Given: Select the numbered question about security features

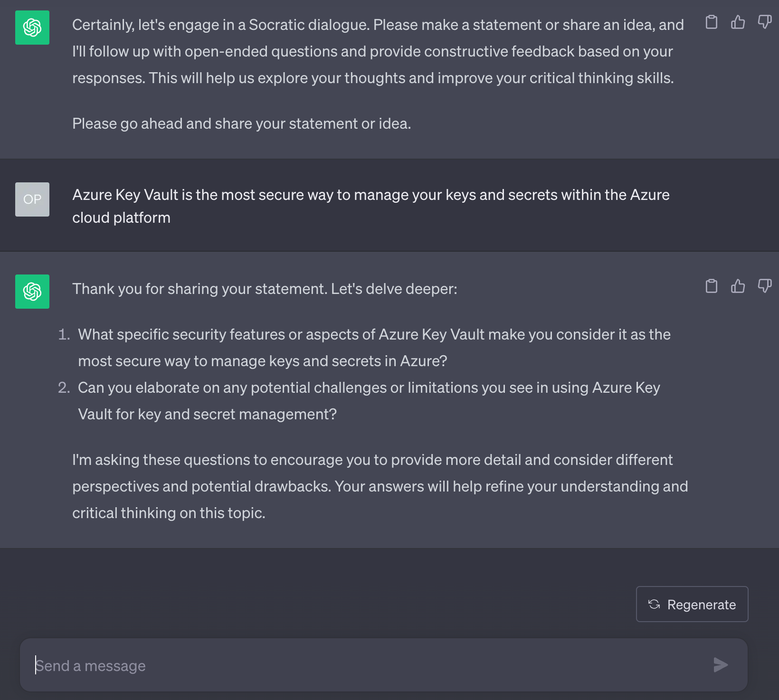Looking at the screenshot, I should [374, 347].
